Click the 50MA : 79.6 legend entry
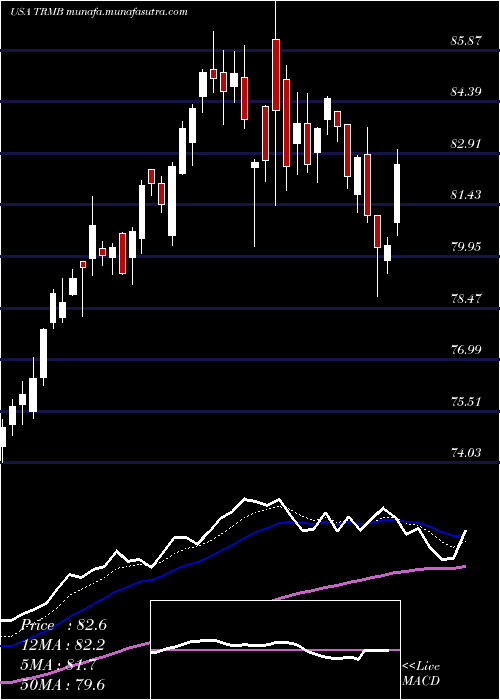 pos(62,684)
